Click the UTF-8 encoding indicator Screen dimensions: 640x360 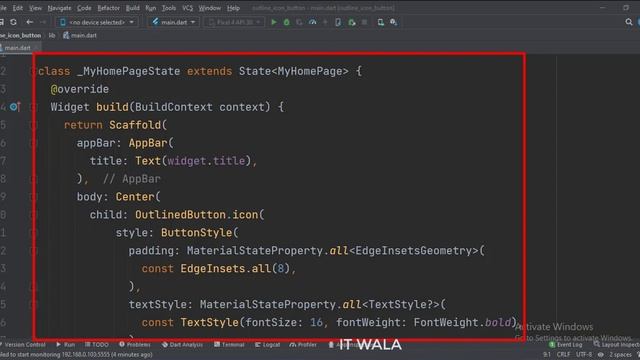point(584,354)
